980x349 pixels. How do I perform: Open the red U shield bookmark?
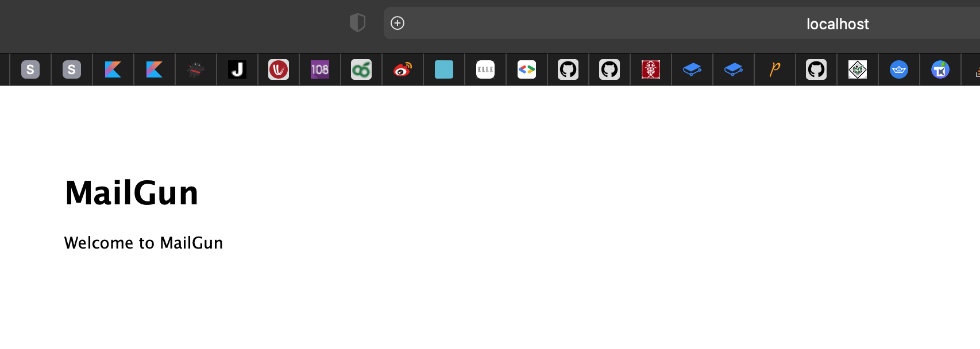click(x=279, y=69)
